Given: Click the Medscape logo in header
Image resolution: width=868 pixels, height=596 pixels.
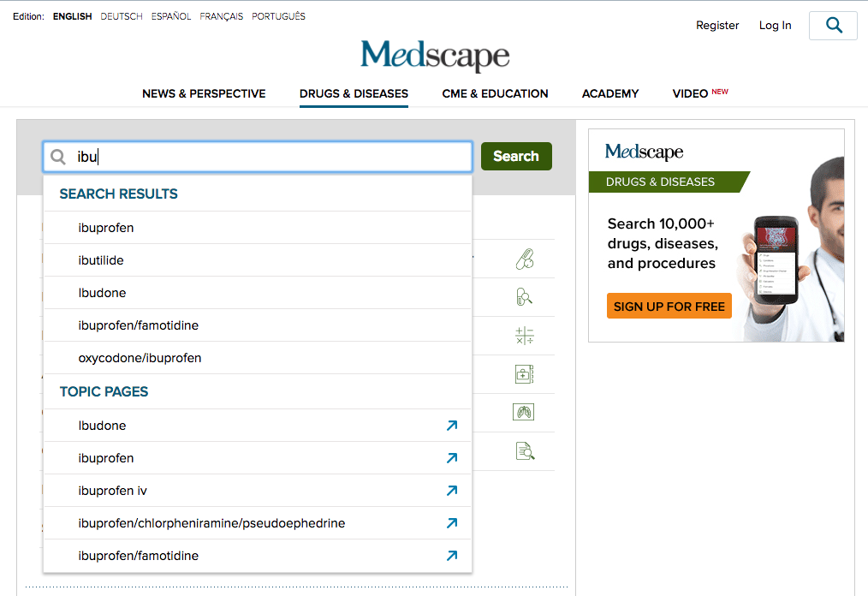Looking at the screenshot, I should pos(435,56).
